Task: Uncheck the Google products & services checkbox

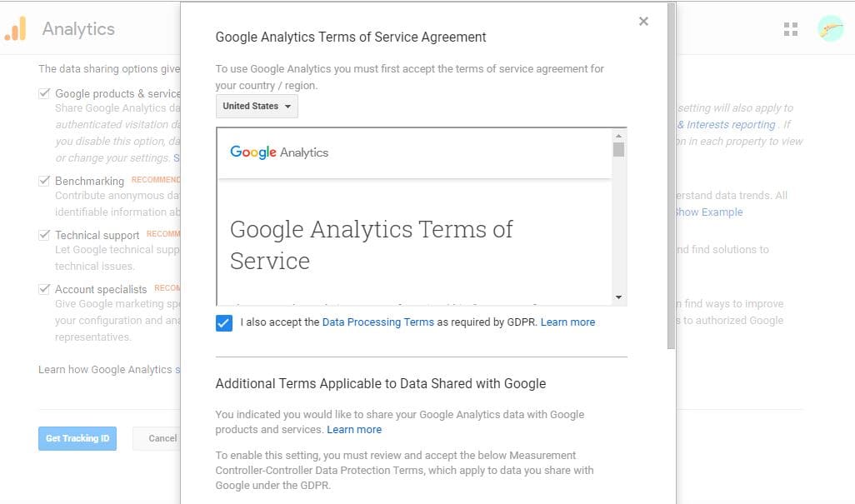Action: 44,93
